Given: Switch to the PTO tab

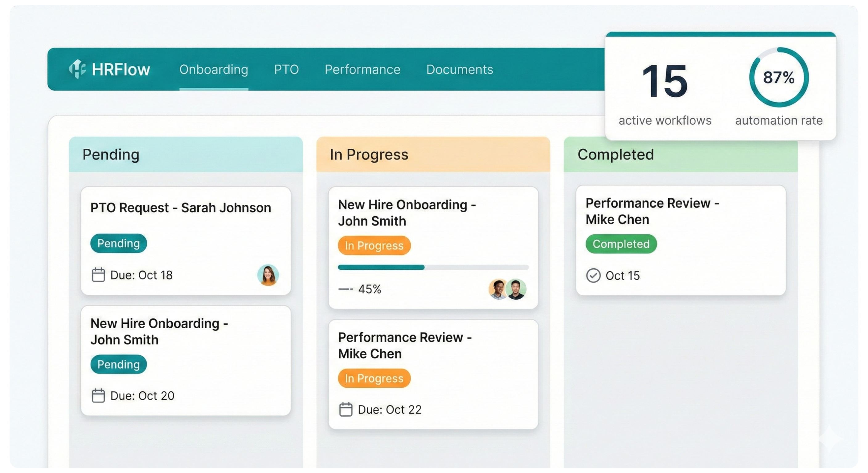Looking at the screenshot, I should tap(287, 70).
